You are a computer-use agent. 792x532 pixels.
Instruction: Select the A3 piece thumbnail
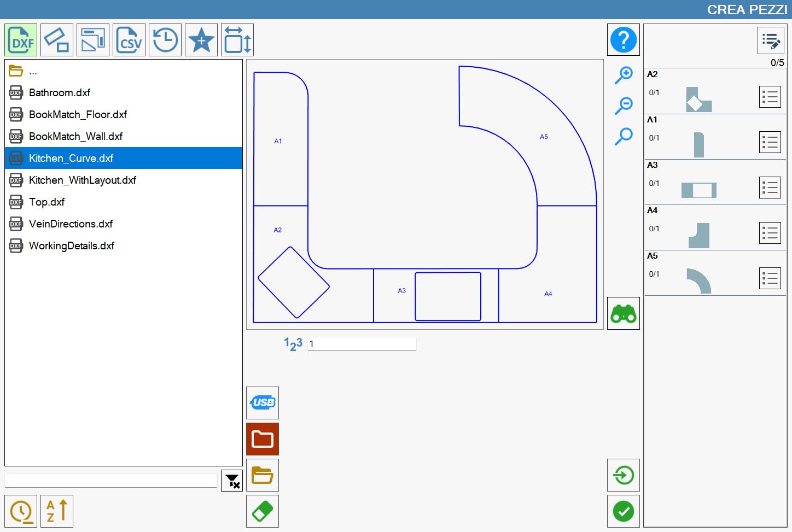698,190
